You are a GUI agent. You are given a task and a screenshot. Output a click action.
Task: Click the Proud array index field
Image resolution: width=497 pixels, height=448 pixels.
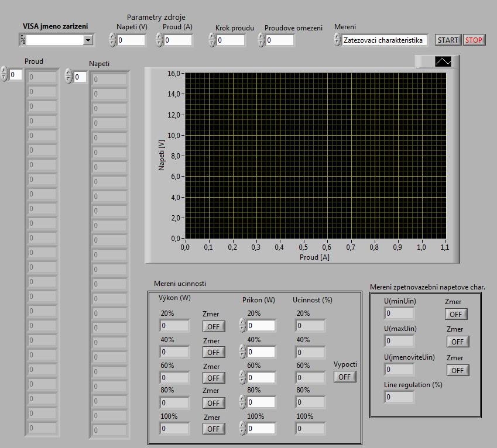16,75
